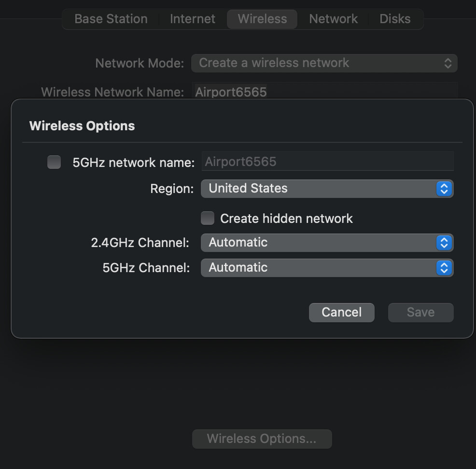Viewport: 476px width, 469px height.
Task: Go to the Disks tab
Action: pyautogui.click(x=395, y=19)
